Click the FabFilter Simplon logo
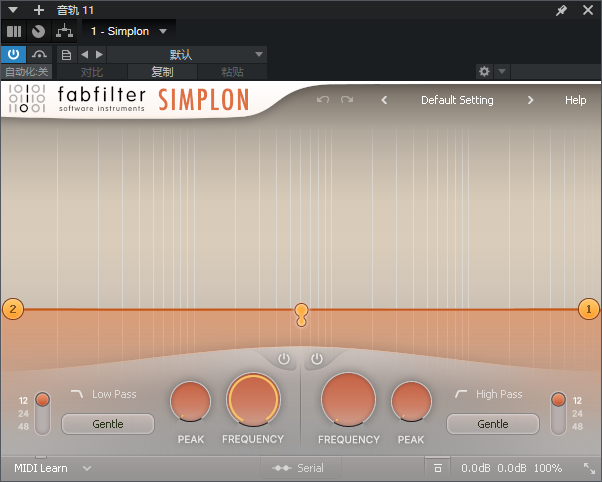 [x=129, y=99]
